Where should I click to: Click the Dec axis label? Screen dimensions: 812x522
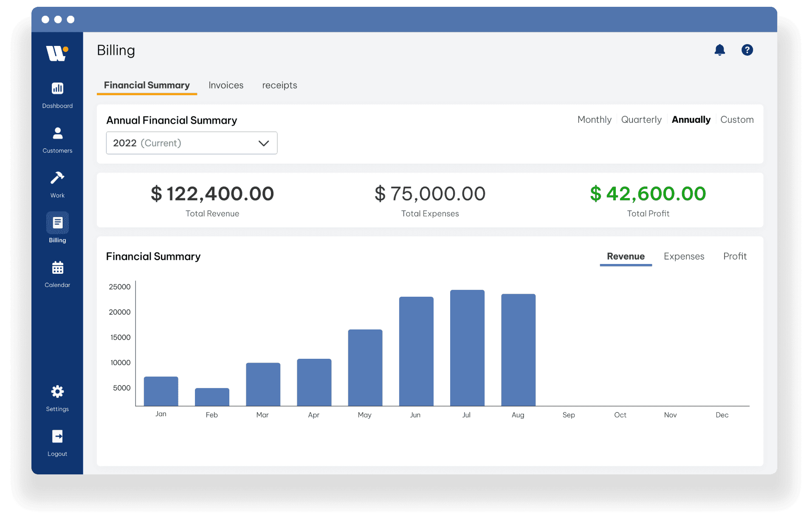[722, 415]
